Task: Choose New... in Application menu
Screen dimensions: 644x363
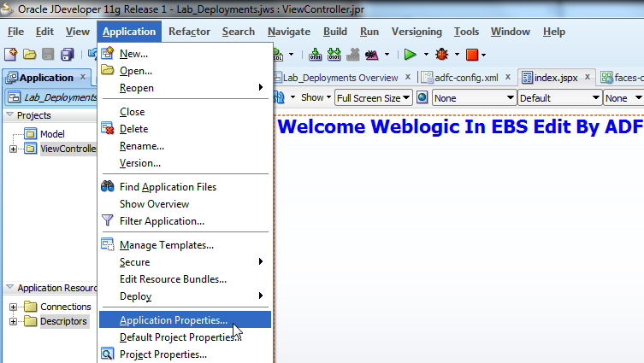Action: coord(185,54)
